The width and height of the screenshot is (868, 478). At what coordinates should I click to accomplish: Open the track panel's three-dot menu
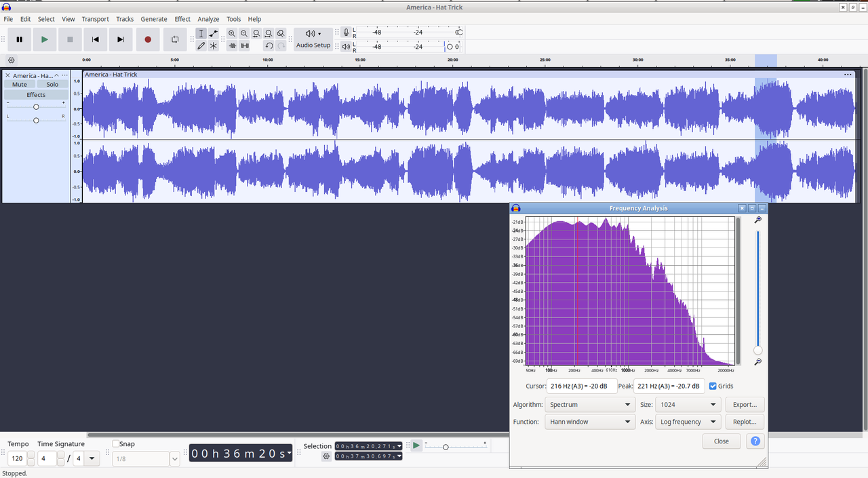(x=65, y=75)
